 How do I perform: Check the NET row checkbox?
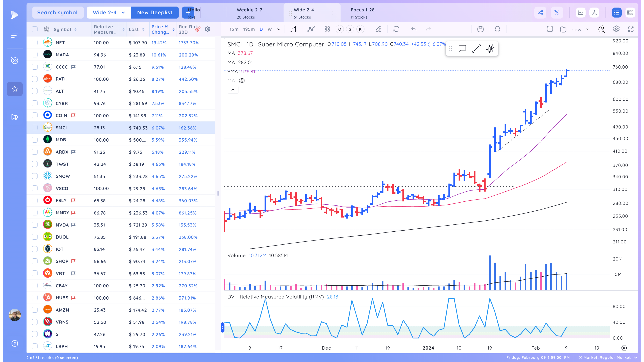34,42
